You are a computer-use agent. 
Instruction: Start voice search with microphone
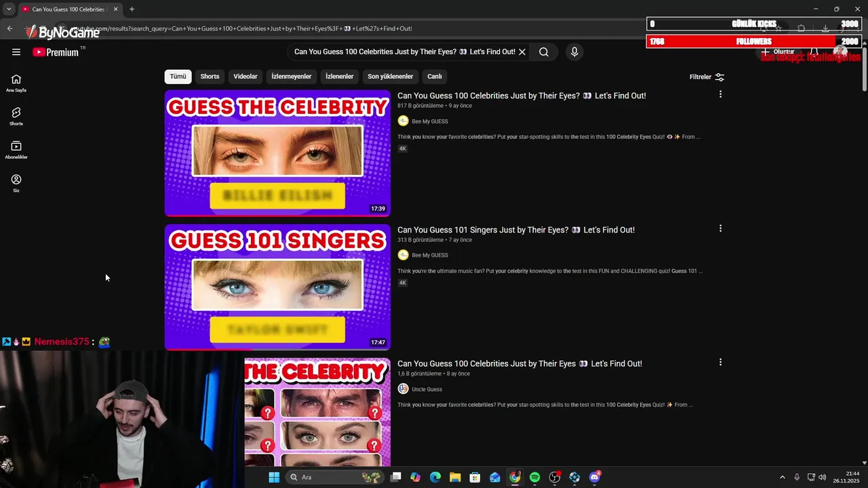click(574, 52)
